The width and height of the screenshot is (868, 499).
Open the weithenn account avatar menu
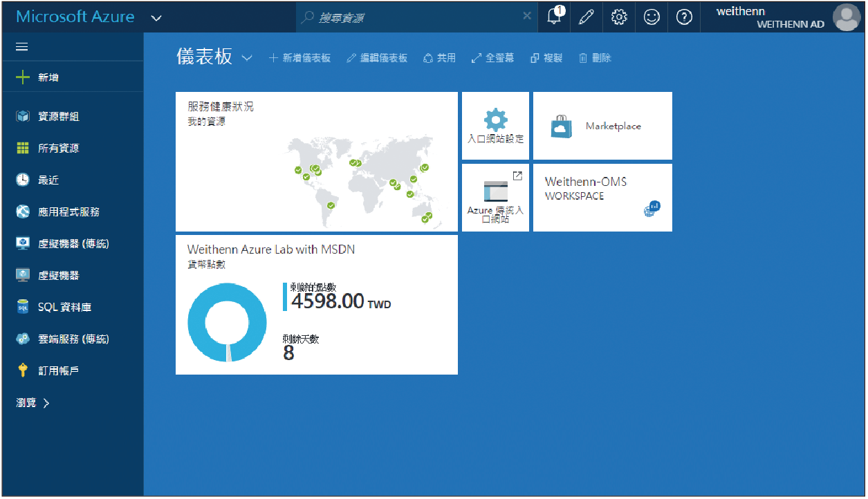pos(847,17)
